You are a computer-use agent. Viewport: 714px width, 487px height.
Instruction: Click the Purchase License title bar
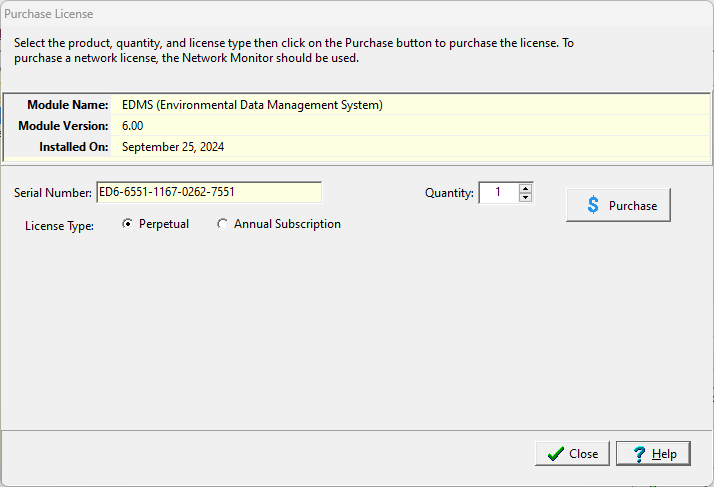coord(300,15)
